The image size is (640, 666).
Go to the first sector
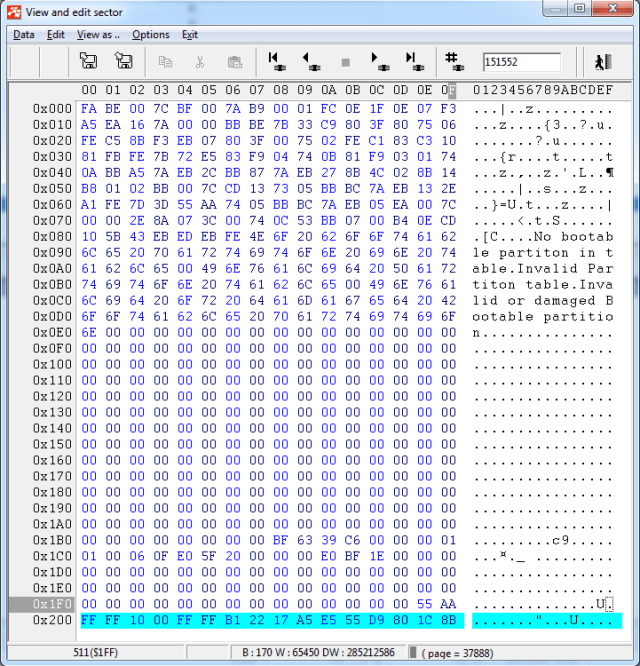tap(276, 62)
